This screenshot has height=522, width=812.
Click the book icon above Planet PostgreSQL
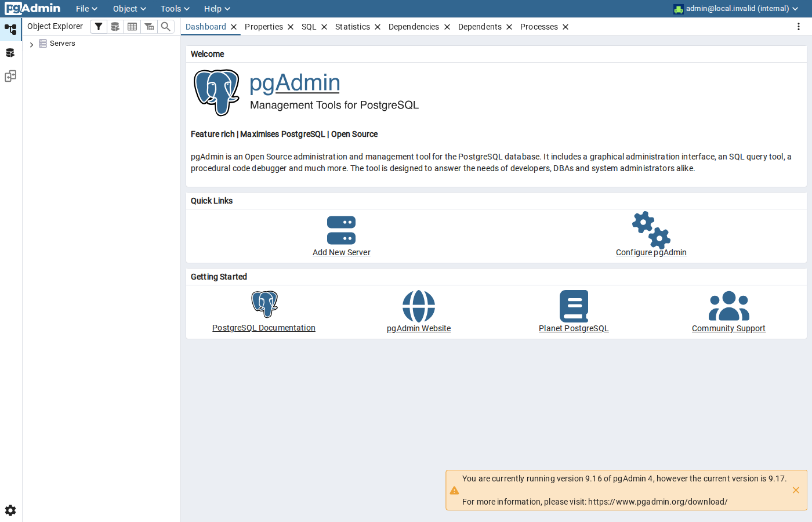tap(574, 306)
